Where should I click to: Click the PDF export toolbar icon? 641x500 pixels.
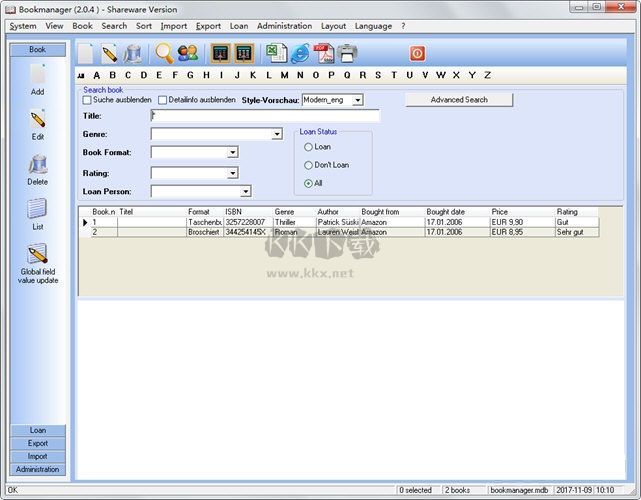pos(323,53)
